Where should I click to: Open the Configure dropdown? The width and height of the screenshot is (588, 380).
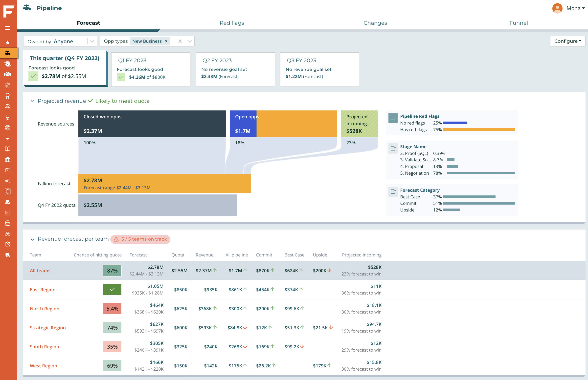click(x=567, y=41)
